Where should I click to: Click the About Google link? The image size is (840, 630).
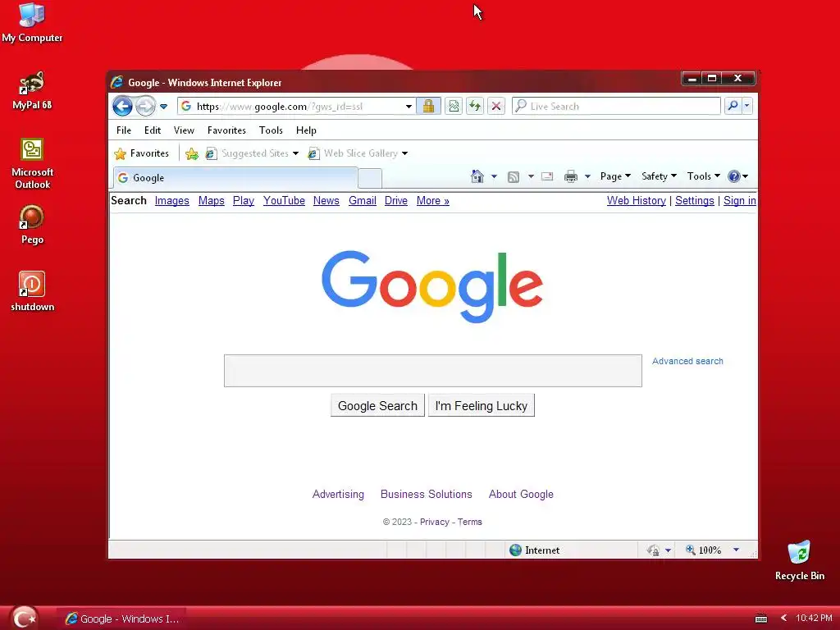coord(521,494)
